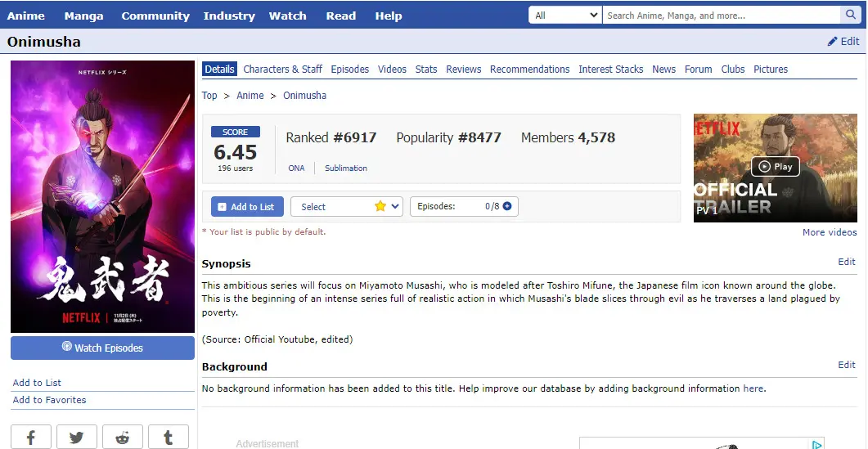
Task: Switch to the Pictures tab
Action: [771, 70]
